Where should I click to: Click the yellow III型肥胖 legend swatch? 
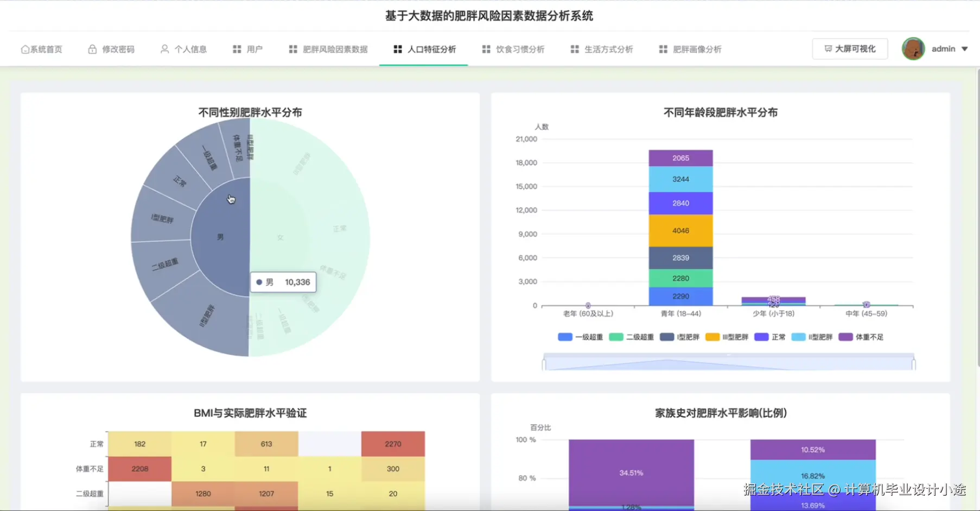click(x=712, y=337)
